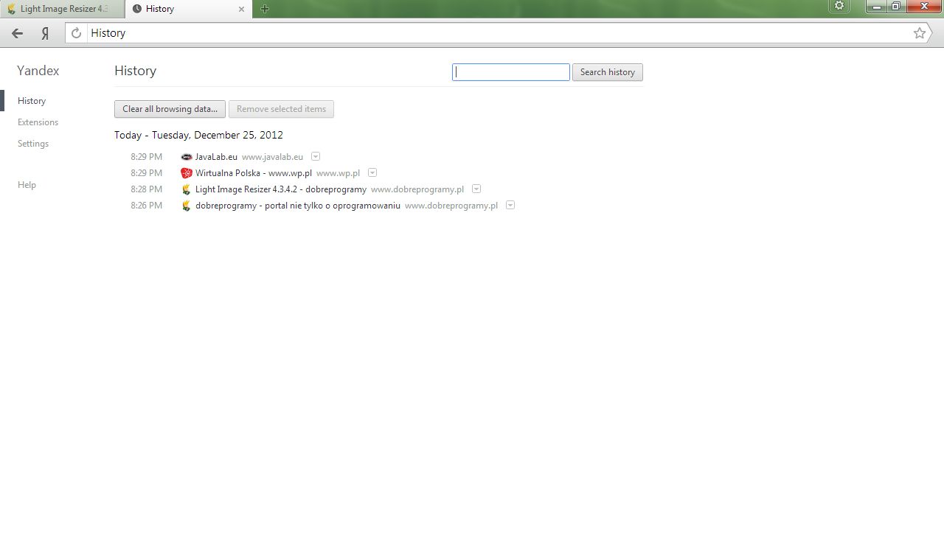The image size is (944, 560).
Task: Open a new tab with the plus button
Action: 265,9
